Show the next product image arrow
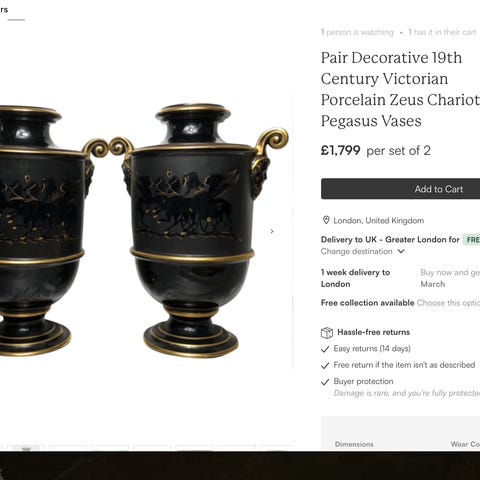This screenshot has width=480, height=480. [x=272, y=231]
